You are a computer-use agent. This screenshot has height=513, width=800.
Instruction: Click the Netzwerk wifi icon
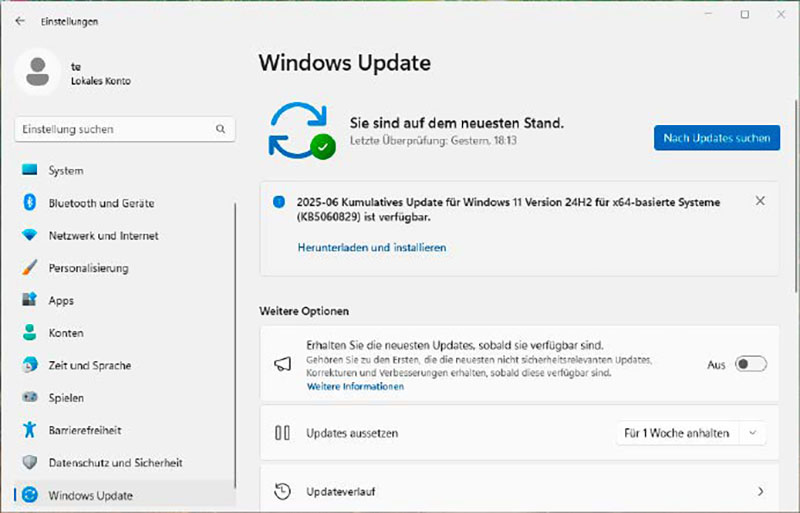(x=30, y=235)
